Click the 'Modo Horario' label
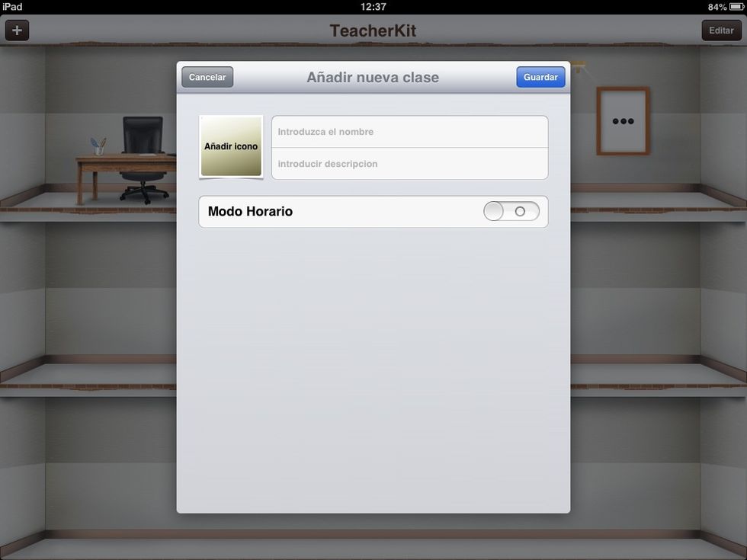This screenshot has width=747, height=560. [251, 212]
